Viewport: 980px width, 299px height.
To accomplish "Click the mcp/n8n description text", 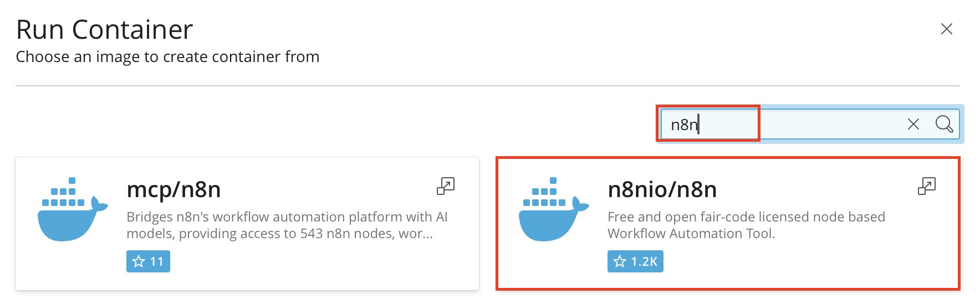I will tap(287, 225).
